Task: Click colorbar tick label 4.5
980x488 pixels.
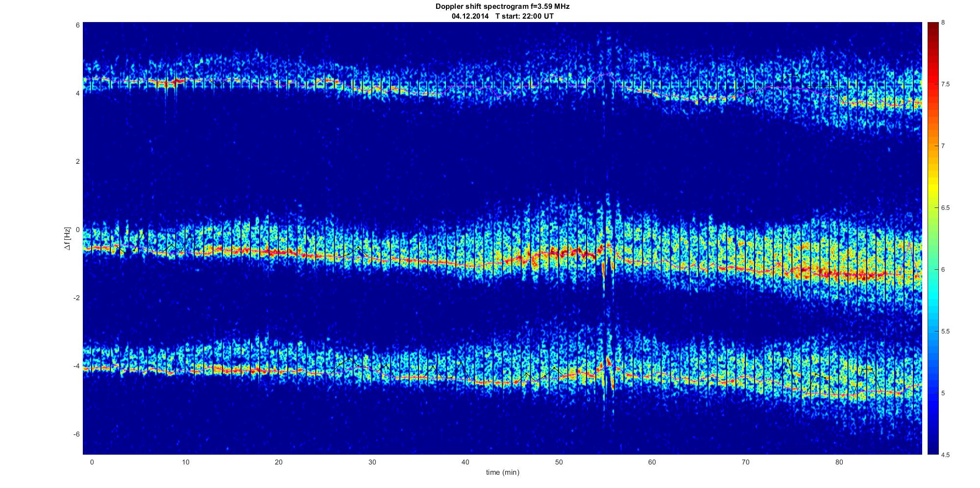Action: [946, 455]
